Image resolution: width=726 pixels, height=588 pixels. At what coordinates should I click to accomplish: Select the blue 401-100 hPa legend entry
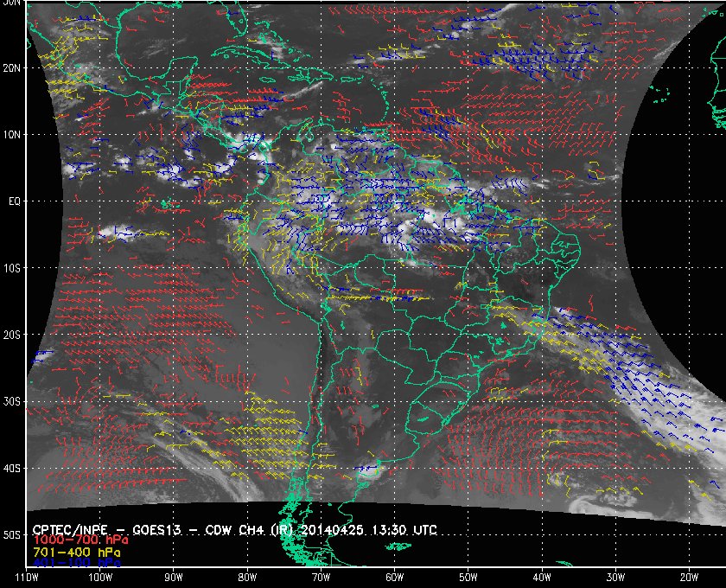76,563
